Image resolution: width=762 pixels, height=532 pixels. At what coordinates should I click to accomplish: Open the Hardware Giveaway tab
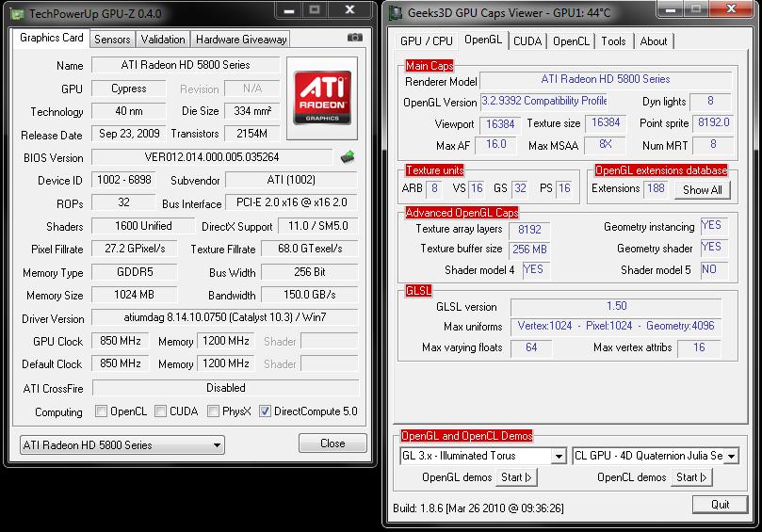point(241,40)
